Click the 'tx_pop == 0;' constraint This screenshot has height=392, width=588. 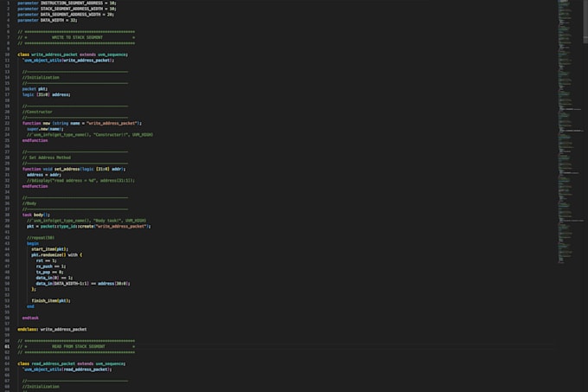50,272
